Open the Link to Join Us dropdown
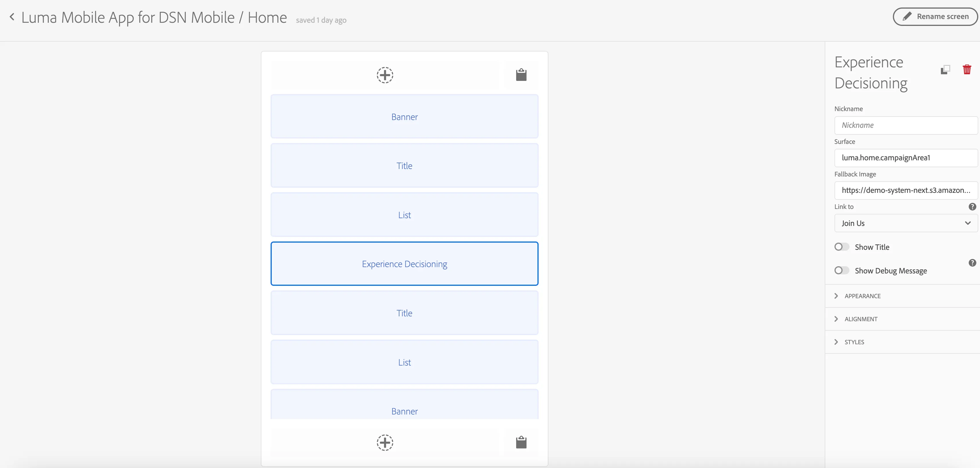The height and width of the screenshot is (468, 980). click(x=906, y=223)
